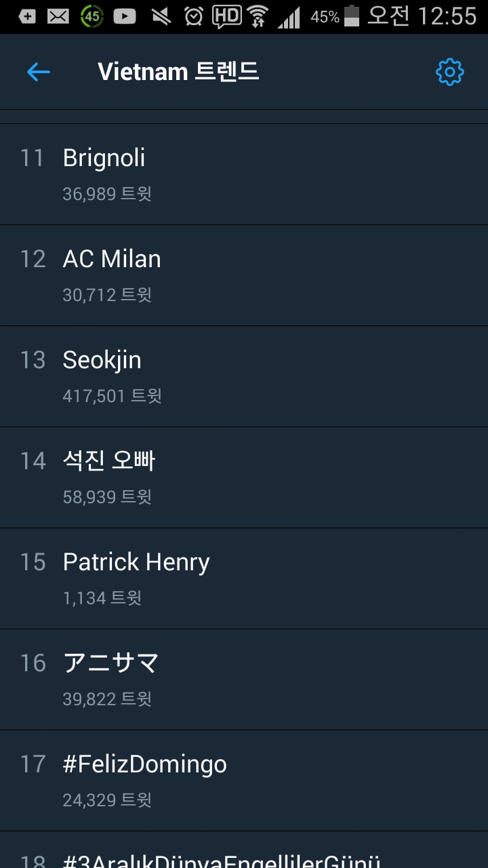Viewport: 488px width, 868px height.
Task: Click the Vietnam 트렌드 title
Action: pos(178,72)
